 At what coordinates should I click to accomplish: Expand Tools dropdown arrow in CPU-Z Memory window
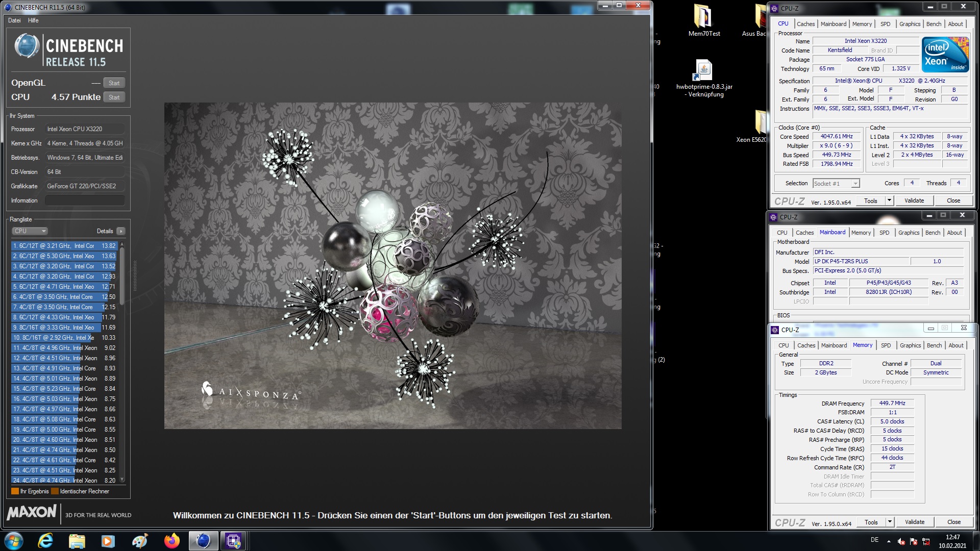tap(890, 522)
